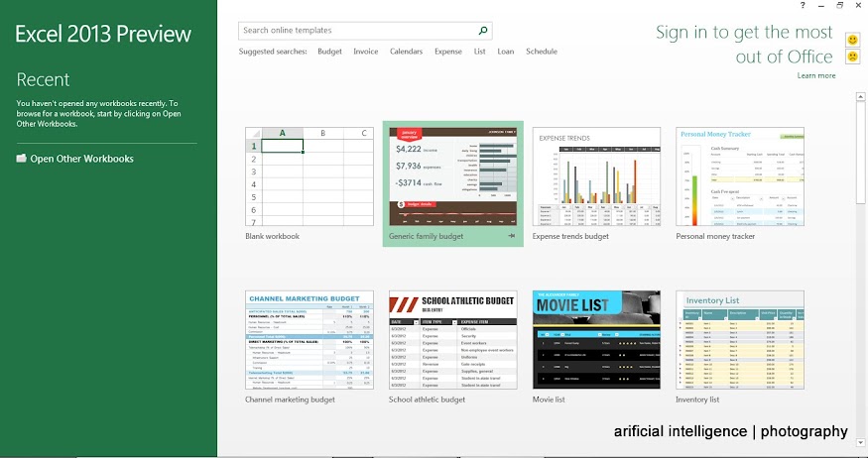Click the Inventory list caption
Viewport: 868px width, 458px height.
click(x=697, y=400)
